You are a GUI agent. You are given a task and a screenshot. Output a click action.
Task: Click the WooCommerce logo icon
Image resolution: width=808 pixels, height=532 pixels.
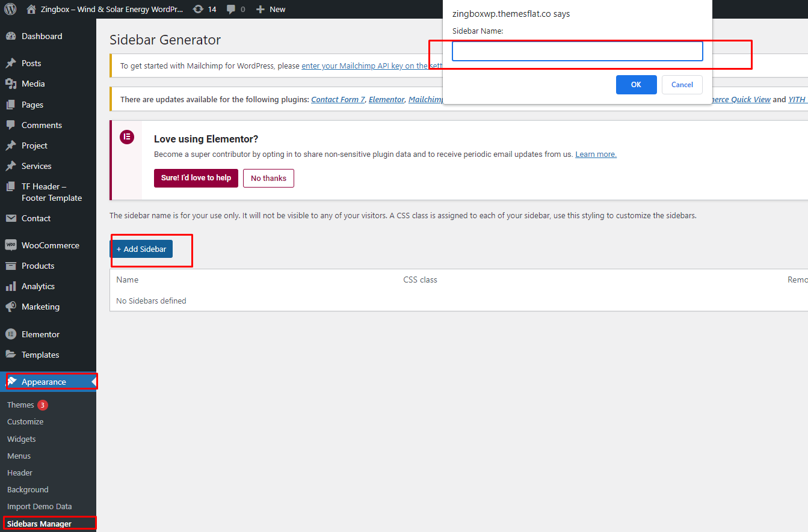pyautogui.click(x=11, y=245)
